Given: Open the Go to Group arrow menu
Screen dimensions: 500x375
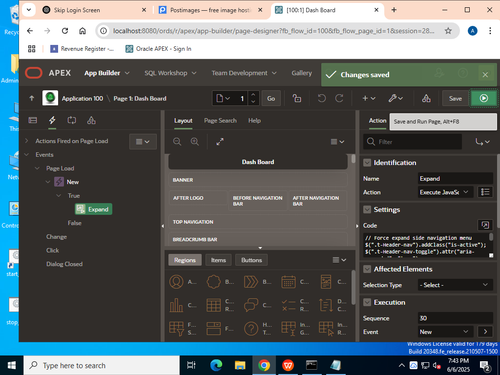Looking at the screenshot, I should coord(482,142).
